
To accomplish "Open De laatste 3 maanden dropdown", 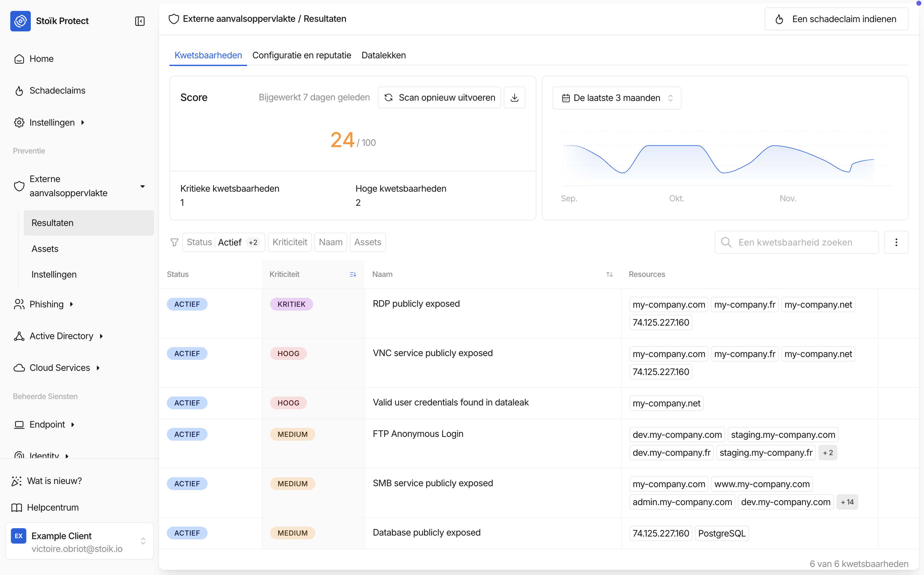I will point(616,98).
